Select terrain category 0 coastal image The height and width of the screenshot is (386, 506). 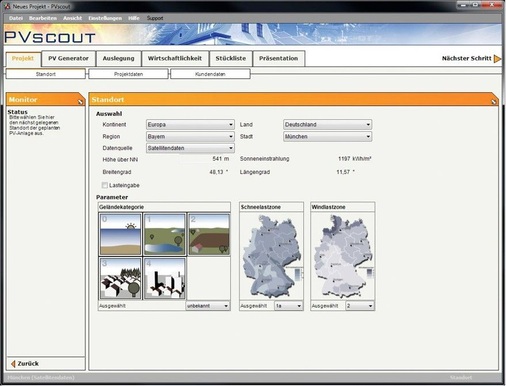[120, 234]
